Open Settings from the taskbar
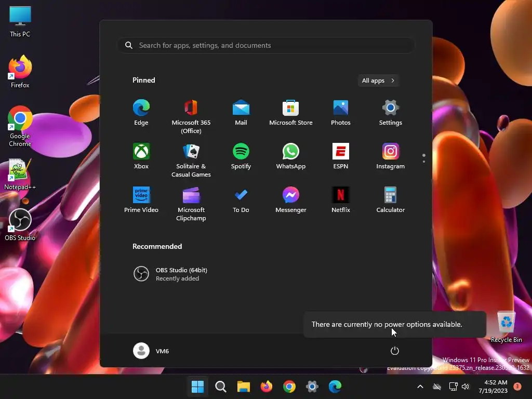Image resolution: width=532 pixels, height=399 pixels. (x=312, y=387)
